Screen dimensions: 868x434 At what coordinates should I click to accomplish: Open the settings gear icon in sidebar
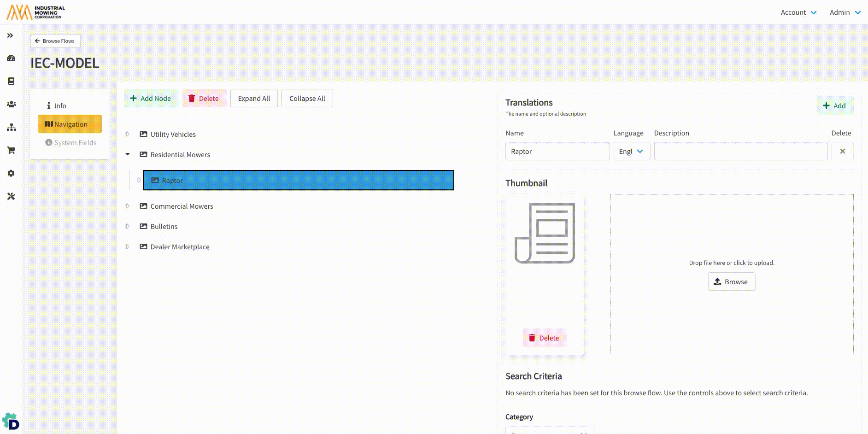[x=11, y=173]
